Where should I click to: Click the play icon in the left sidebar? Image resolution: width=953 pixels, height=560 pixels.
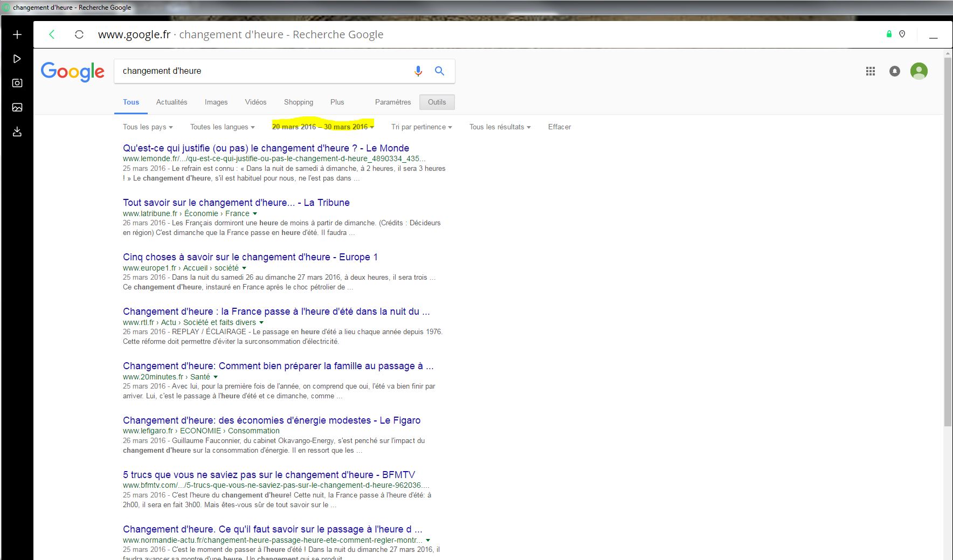(x=17, y=59)
